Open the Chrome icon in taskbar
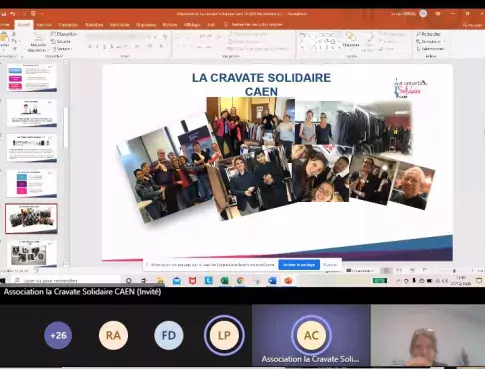This screenshot has height=369, width=485. point(240,281)
